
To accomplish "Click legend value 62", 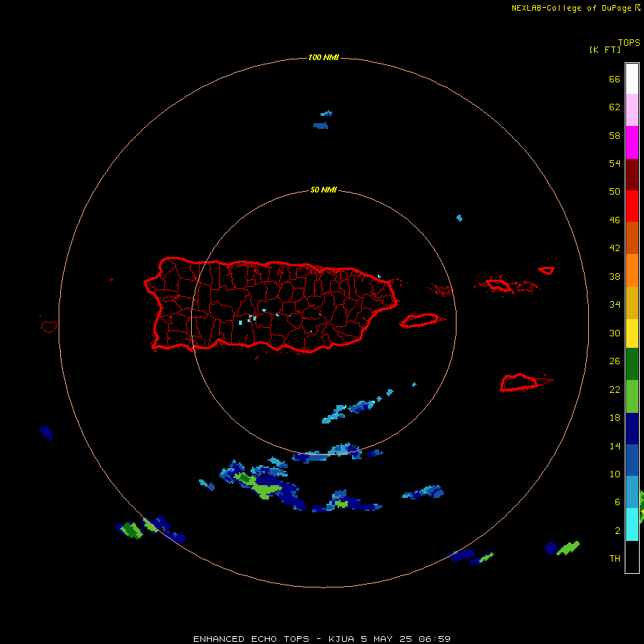I will (x=615, y=107).
